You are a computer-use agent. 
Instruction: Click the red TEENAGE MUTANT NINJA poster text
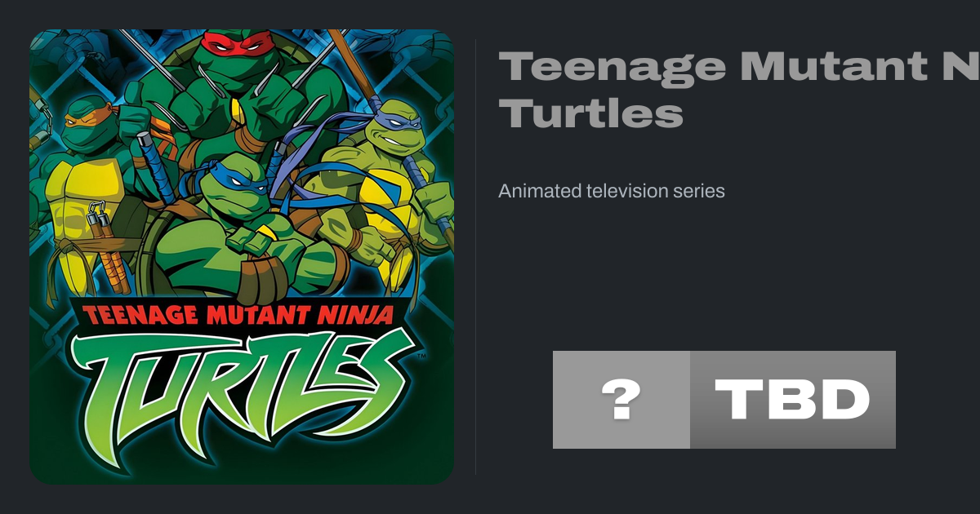(x=237, y=312)
